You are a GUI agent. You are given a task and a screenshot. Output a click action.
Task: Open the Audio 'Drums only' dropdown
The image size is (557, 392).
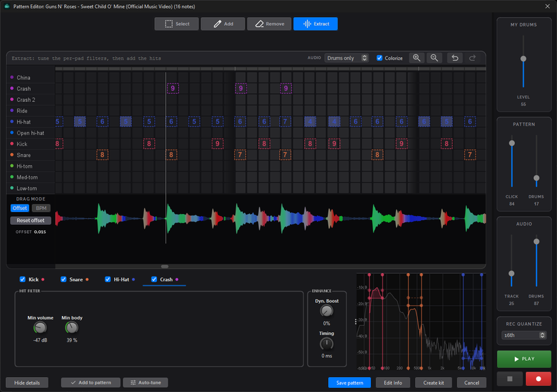point(346,58)
